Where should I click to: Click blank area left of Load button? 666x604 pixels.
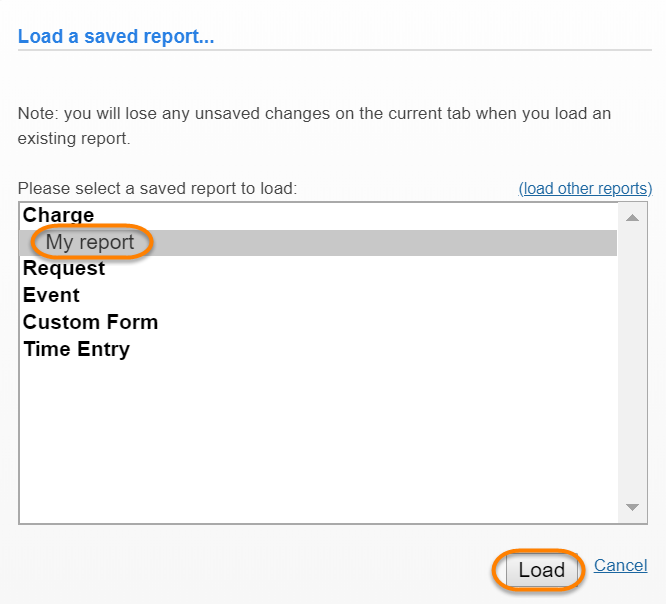point(300,570)
